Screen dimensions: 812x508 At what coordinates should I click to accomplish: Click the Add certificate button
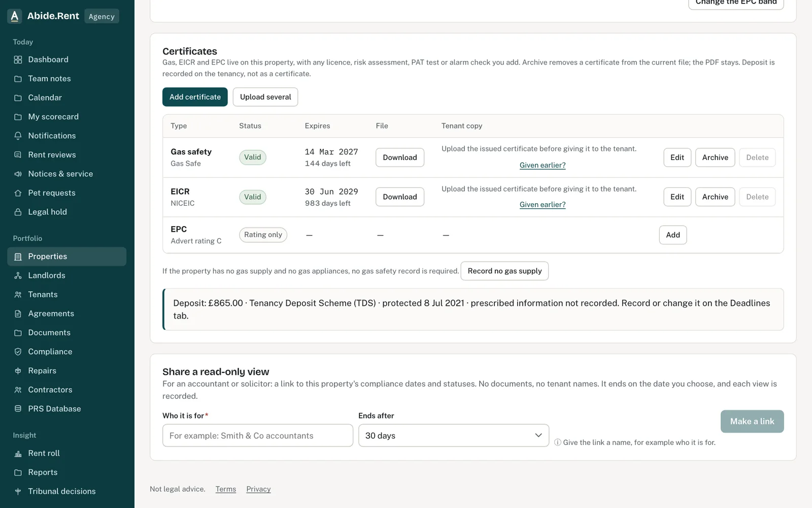coord(195,97)
